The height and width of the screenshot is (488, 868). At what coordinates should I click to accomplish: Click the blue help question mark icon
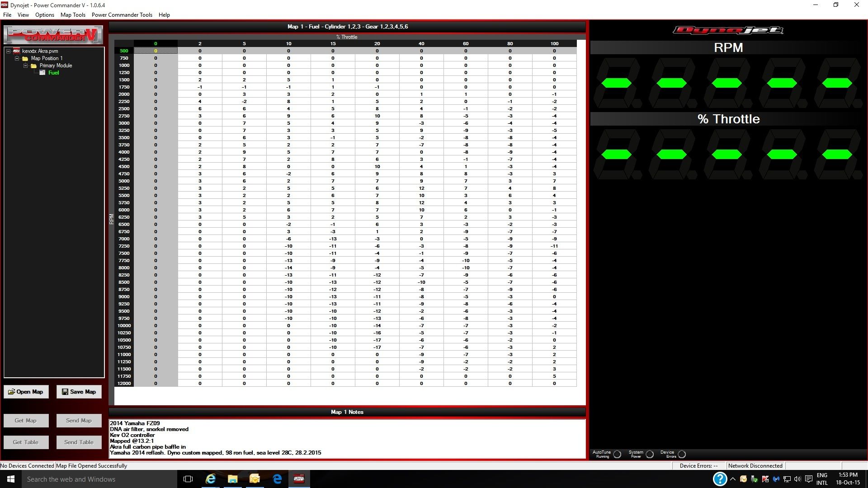pos(720,479)
